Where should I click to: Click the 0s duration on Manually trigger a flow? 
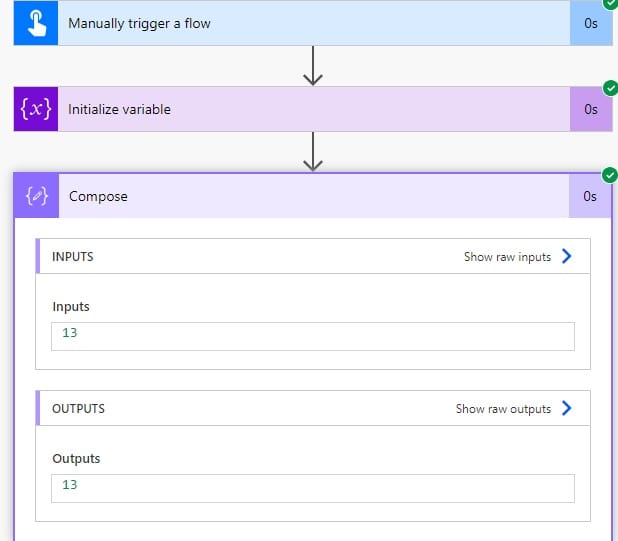591,24
